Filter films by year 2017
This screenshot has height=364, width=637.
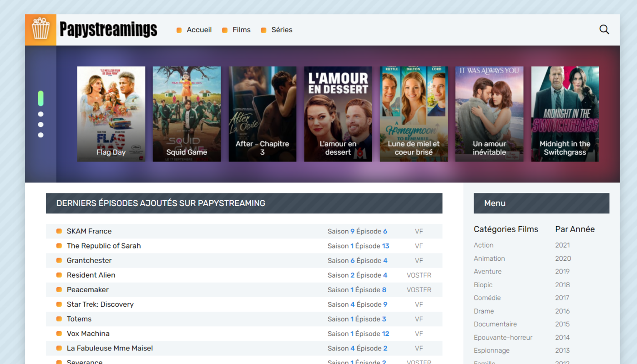coord(562,298)
